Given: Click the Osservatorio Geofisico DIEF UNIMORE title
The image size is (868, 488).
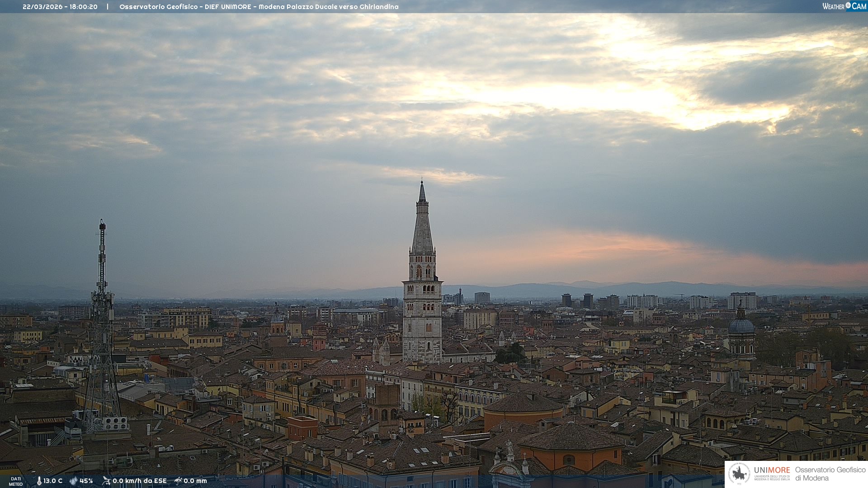Looking at the screenshot, I should pos(259,7).
